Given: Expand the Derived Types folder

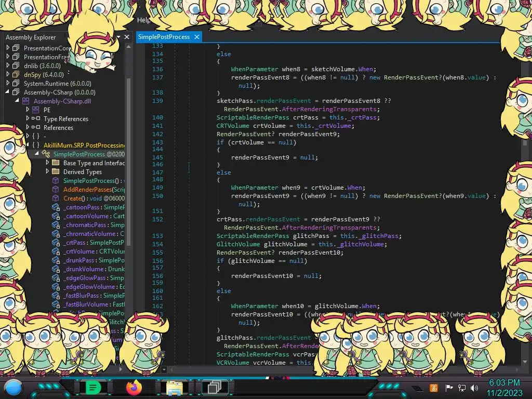Looking at the screenshot, I should (47, 171).
